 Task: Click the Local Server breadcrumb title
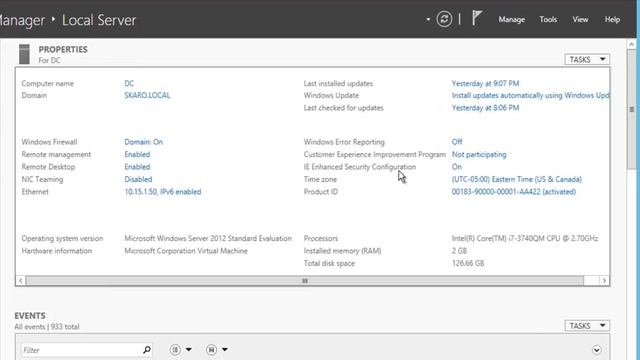(x=99, y=20)
